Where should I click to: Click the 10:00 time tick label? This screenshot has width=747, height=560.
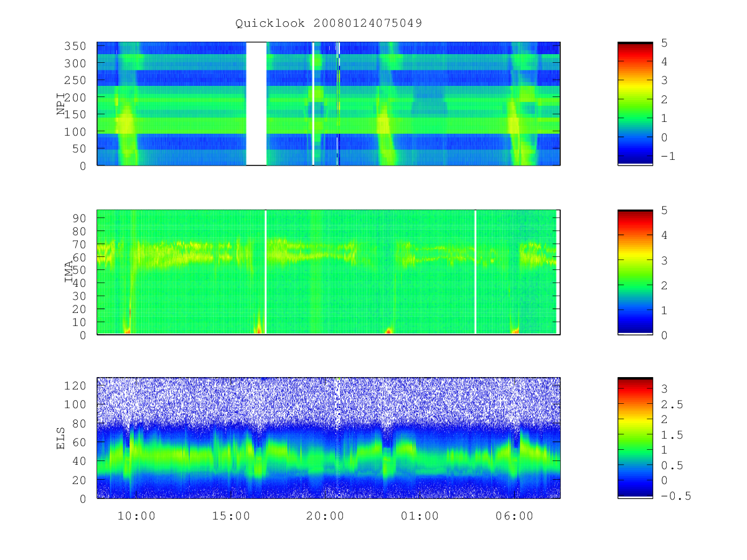coord(136,516)
